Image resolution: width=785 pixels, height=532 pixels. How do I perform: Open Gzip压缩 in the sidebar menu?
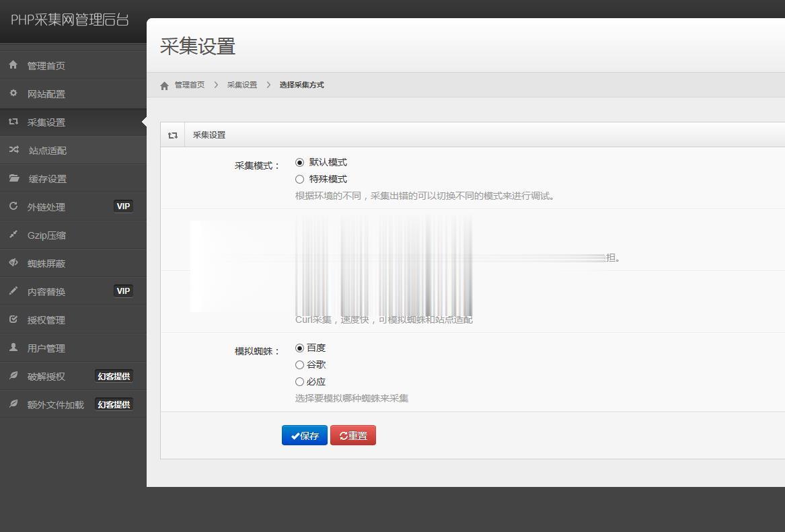click(73, 235)
